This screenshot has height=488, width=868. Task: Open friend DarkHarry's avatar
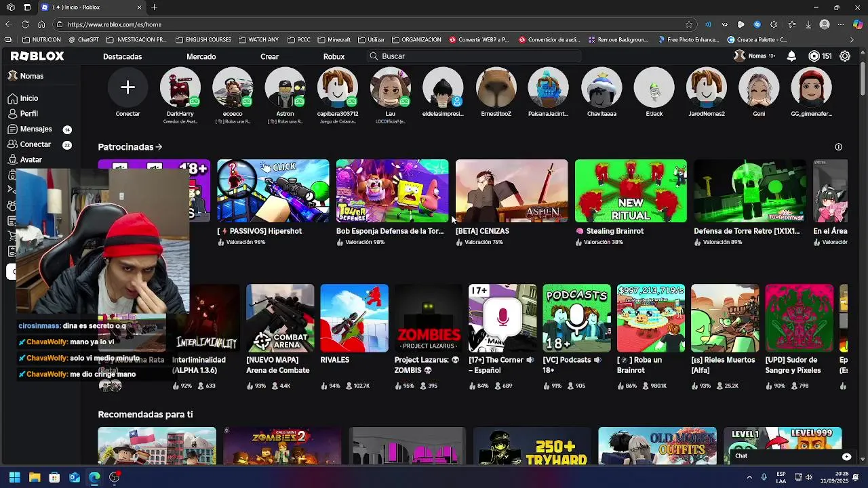click(x=180, y=87)
